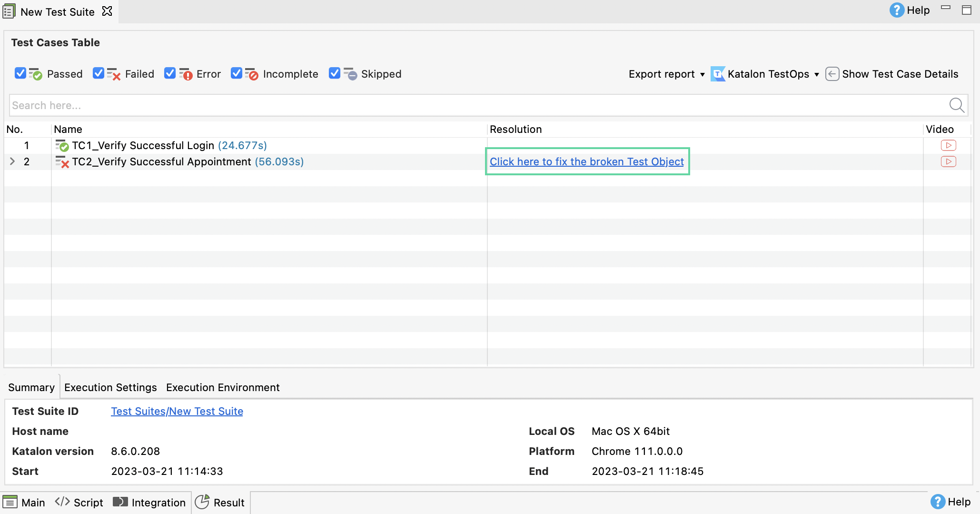Click the Help icon at bottom right
This screenshot has height=514, width=980.
click(937, 502)
